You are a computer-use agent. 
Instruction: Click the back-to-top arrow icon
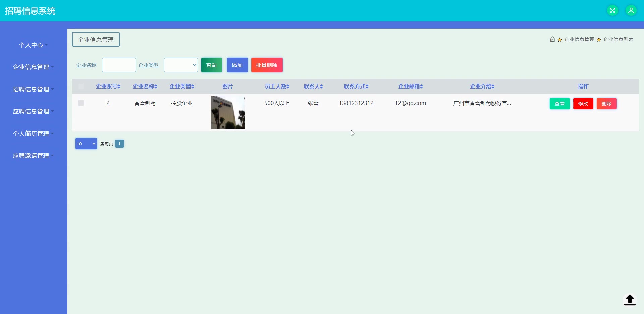click(x=630, y=300)
